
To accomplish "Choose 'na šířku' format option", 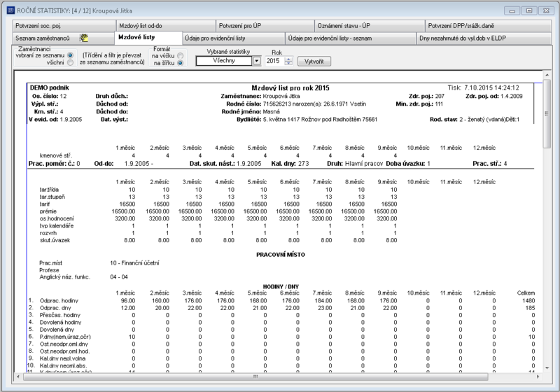I will pos(181,63).
